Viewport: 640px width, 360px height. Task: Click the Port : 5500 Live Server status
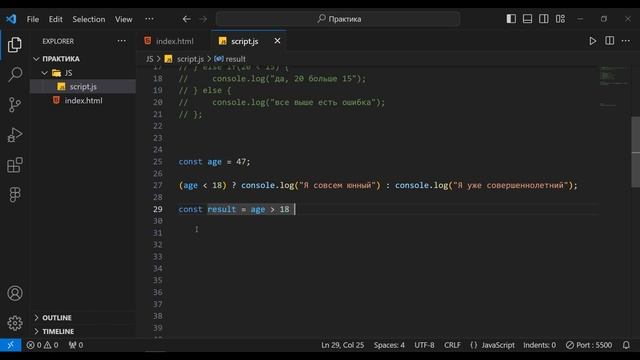[x=589, y=345]
